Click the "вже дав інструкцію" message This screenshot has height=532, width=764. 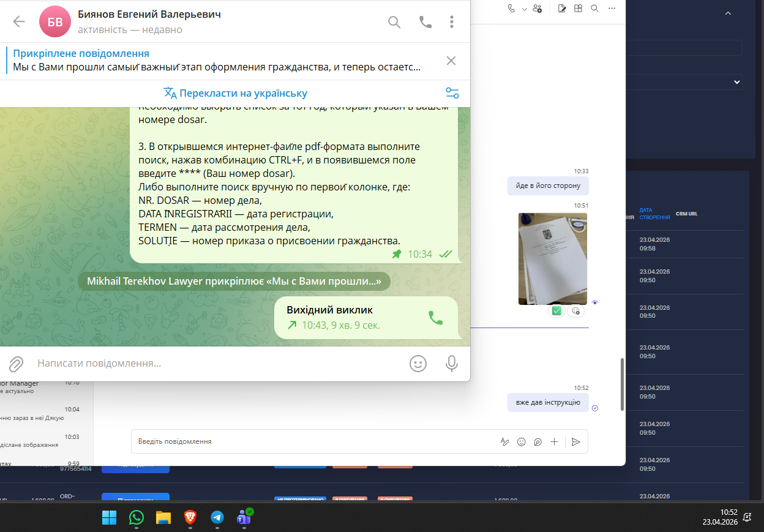pos(548,402)
